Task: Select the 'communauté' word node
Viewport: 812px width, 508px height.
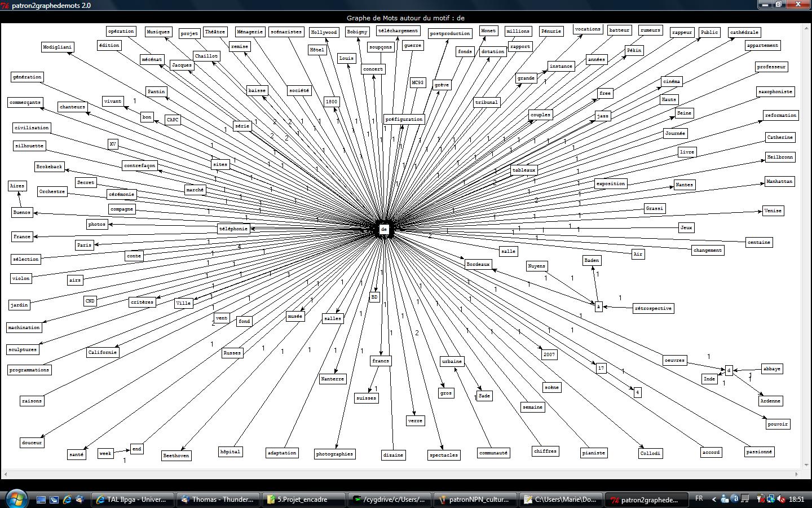Action: [x=493, y=453]
